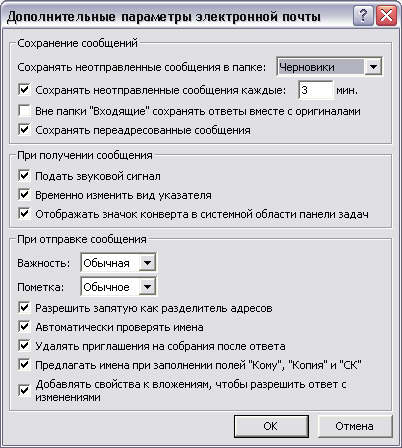The image size is (402, 448).
Task: Toggle deleting meeting invitations after reply
Action: [24, 346]
